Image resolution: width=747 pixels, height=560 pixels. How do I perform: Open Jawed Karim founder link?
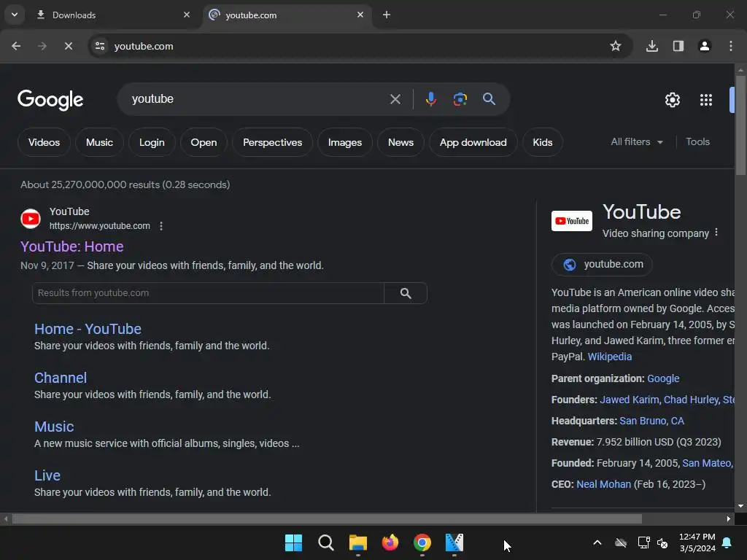(630, 400)
